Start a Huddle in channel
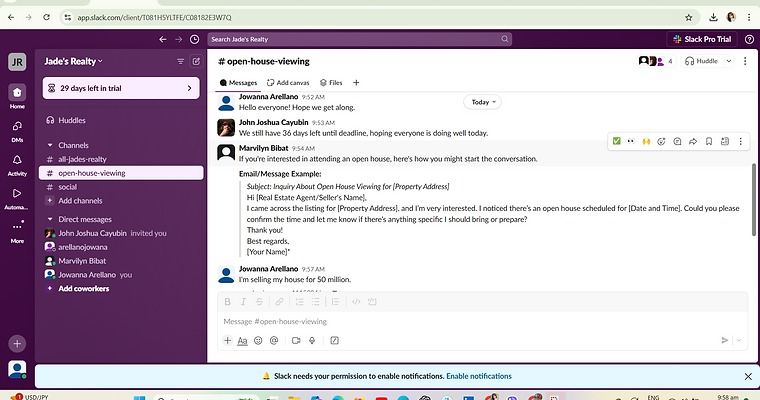Viewport: 760px width, 400px height. (701, 61)
